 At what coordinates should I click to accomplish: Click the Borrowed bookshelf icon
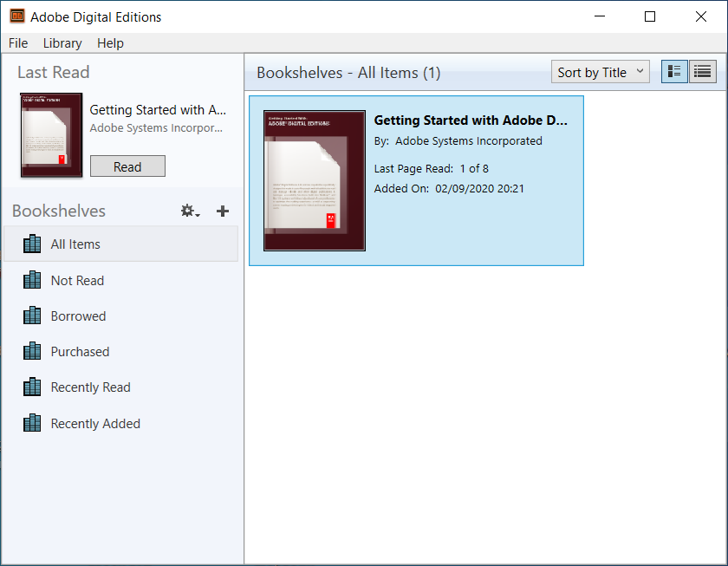32,316
